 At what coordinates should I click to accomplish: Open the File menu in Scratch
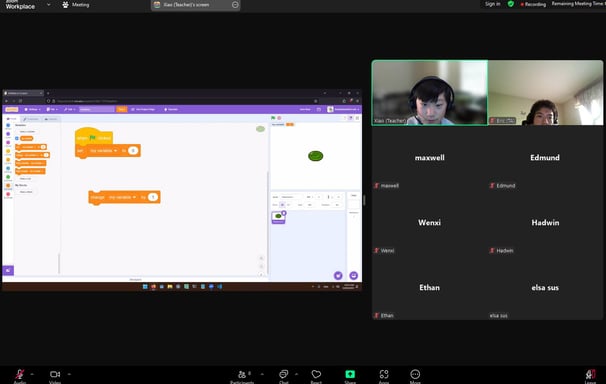pos(52,109)
